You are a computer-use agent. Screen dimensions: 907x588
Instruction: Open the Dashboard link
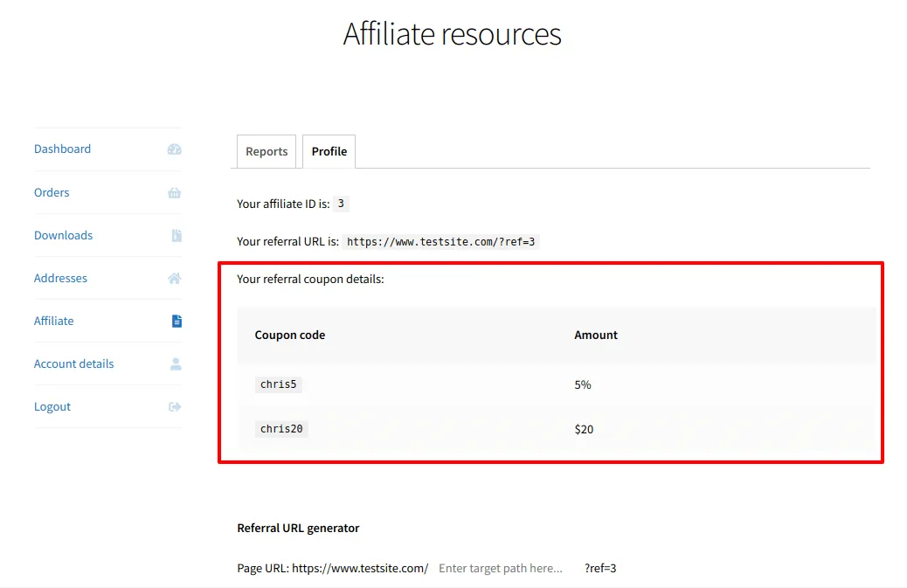(62, 149)
